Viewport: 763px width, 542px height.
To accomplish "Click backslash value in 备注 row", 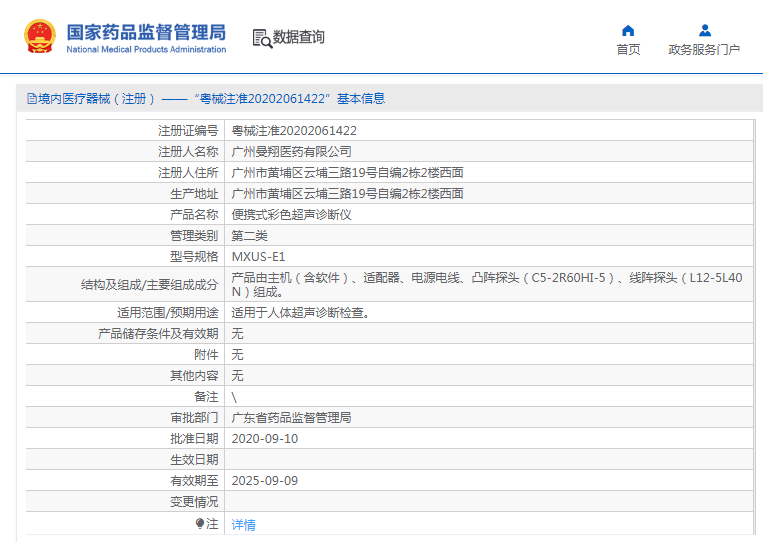I will click(234, 397).
